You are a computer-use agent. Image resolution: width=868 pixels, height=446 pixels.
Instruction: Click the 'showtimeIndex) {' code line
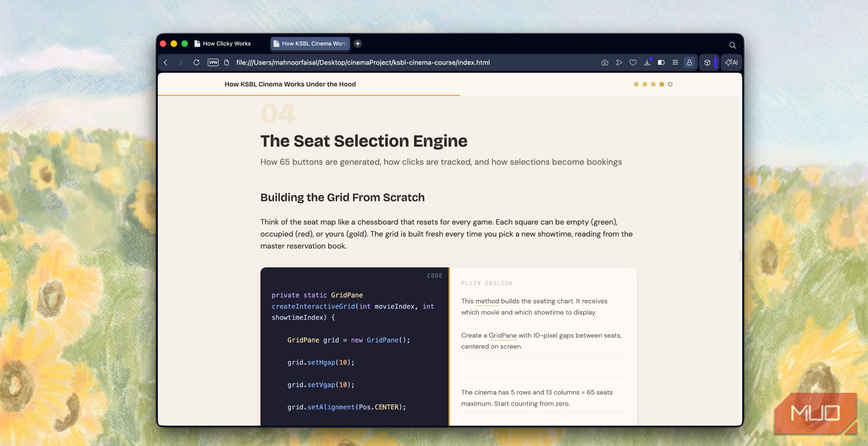303,318
